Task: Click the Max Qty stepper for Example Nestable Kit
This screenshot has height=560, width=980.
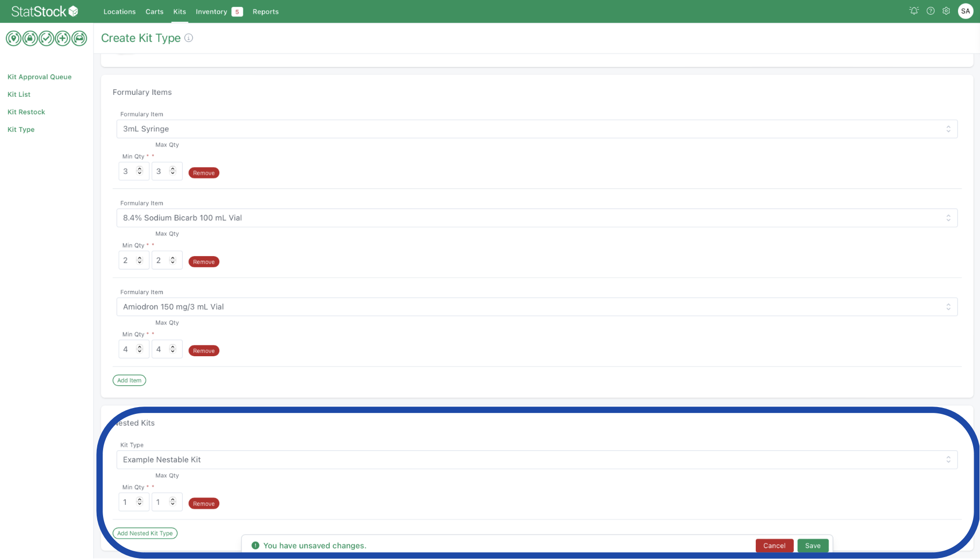Action: click(x=172, y=502)
